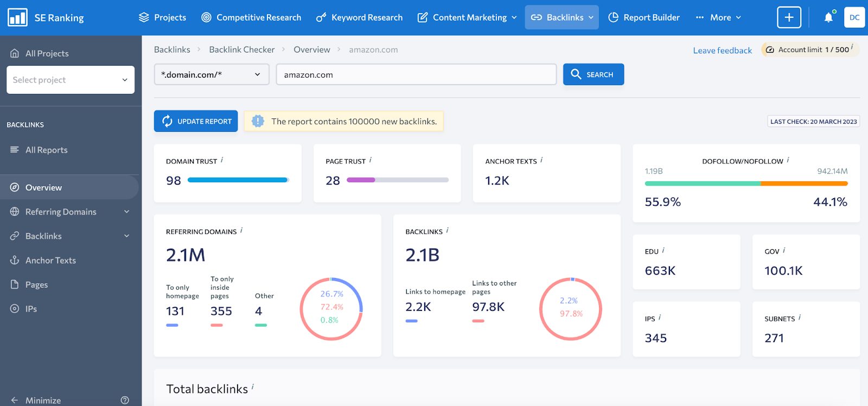Click the 2.1M referring domains value
Viewport: 868px width, 406px height.
[186, 255]
